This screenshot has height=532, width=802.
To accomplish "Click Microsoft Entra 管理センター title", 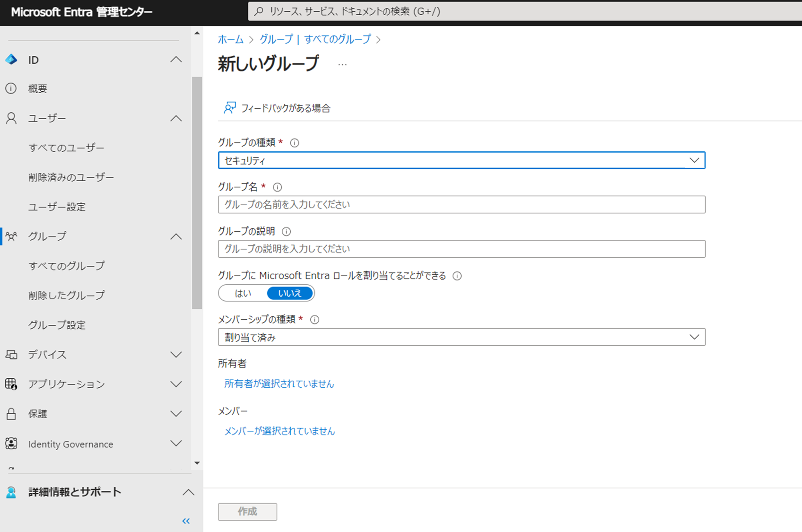I will click(x=81, y=12).
